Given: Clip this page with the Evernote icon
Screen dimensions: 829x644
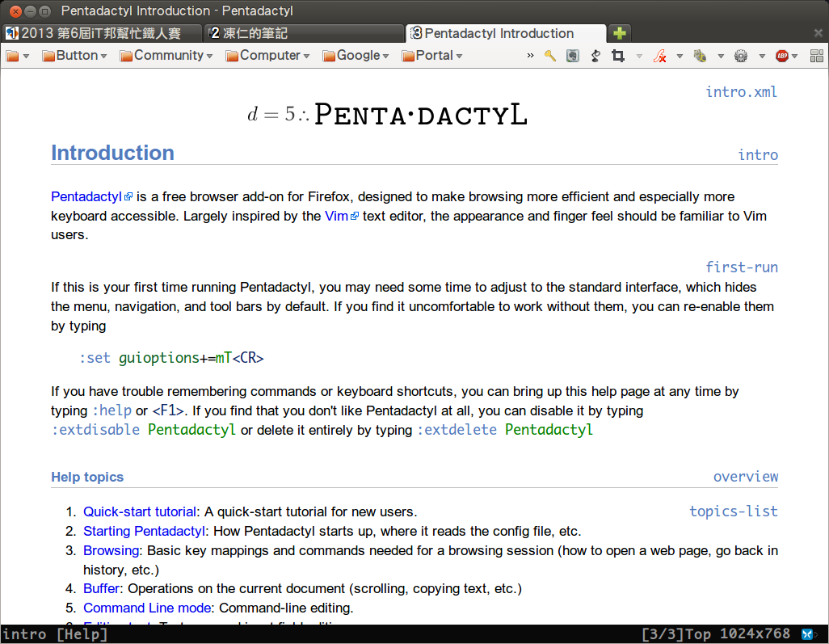Looking at the screenshot, I should (571, 57).
